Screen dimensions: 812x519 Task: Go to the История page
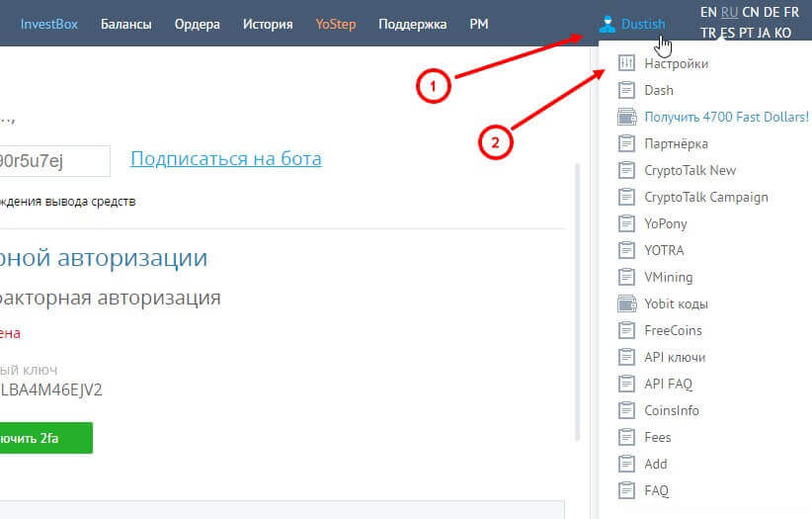[268, 24]
